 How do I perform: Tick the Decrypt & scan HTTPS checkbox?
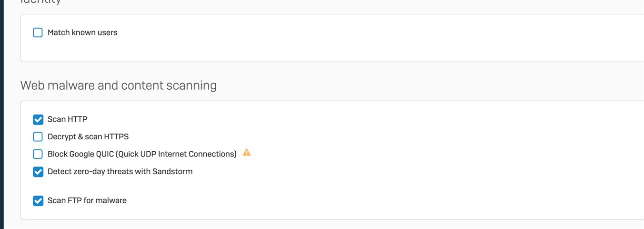[x=38, y=137]
